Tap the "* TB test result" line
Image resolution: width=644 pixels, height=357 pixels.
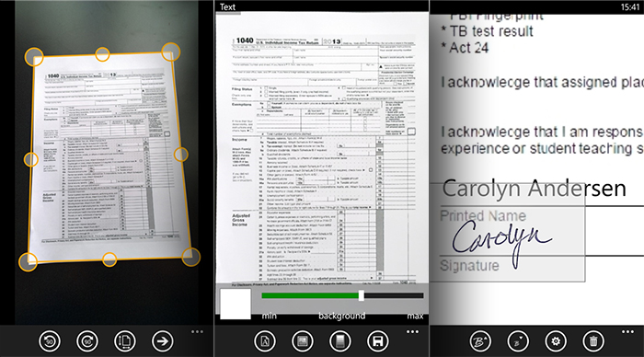[x=487, y=31]
